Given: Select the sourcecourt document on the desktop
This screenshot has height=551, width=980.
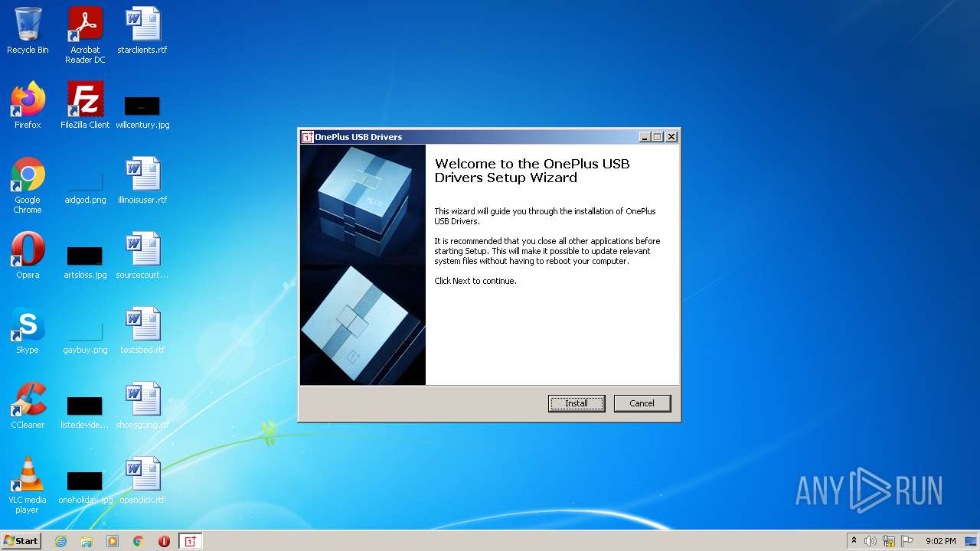Looking at the screenshot, I should click(142, 256).
